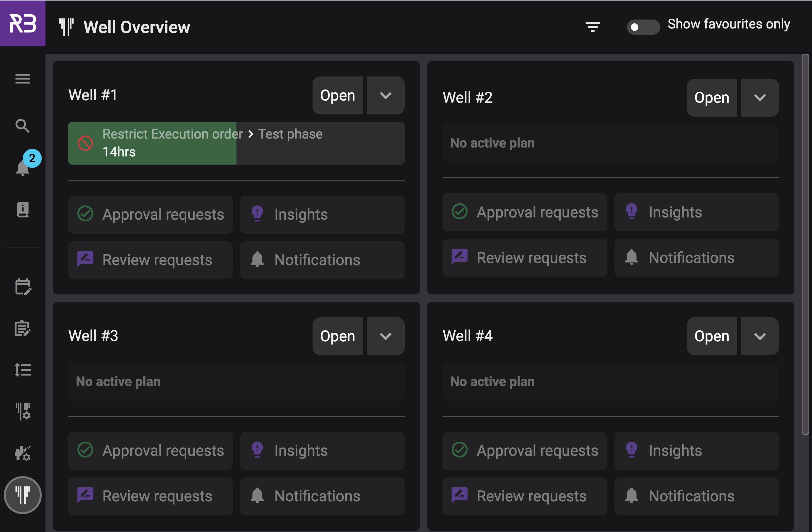Viewport: 812px width, 532px height.
Task: Open notifications bell with badge 2
Action: point(22,167)
